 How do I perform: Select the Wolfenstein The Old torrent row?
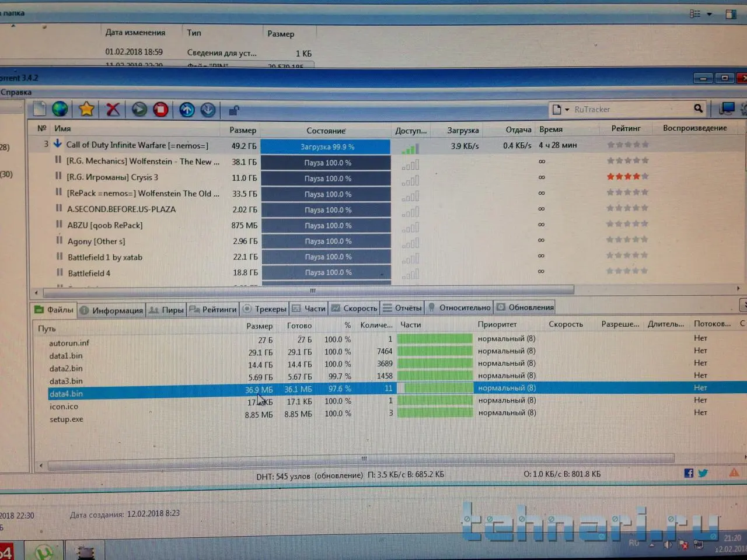(143, 193)
